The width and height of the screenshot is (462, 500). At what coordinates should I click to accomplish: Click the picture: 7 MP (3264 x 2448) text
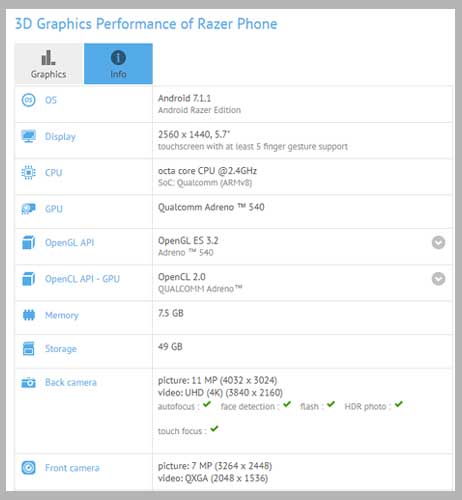click(215, 466)
